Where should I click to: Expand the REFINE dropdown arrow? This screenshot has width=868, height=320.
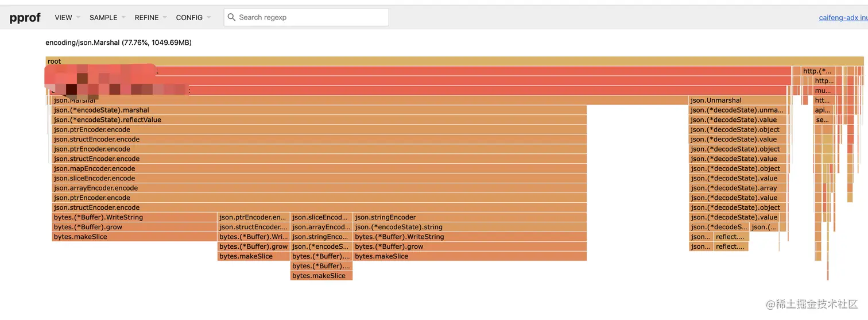(x=164, y=18)
